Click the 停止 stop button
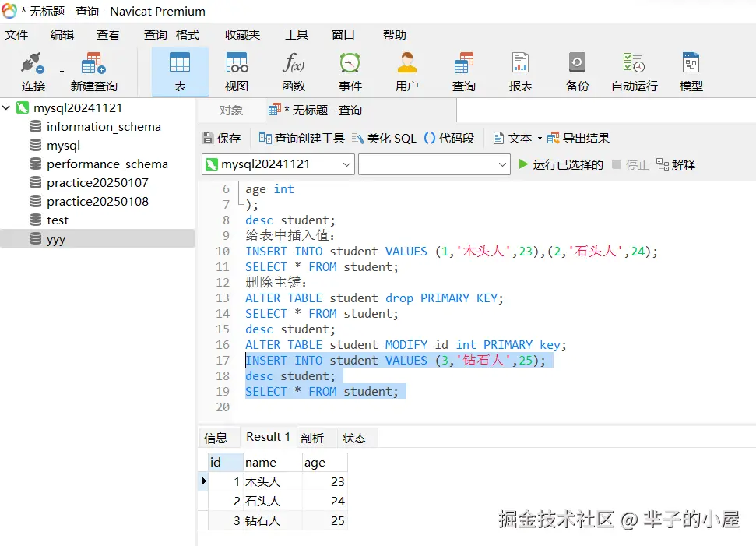The height and width of the screenshot is (546, 756). [x=631, y=164]
